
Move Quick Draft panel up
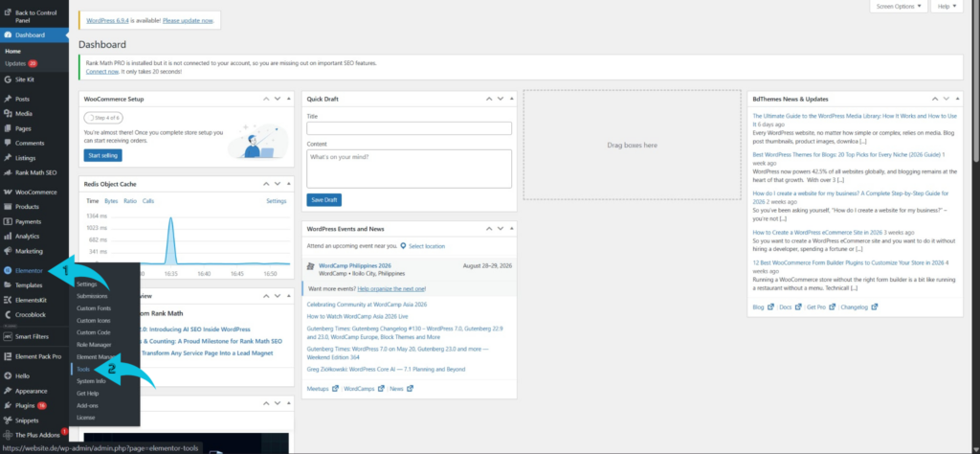pyautogui.click(x=490, y=99)
